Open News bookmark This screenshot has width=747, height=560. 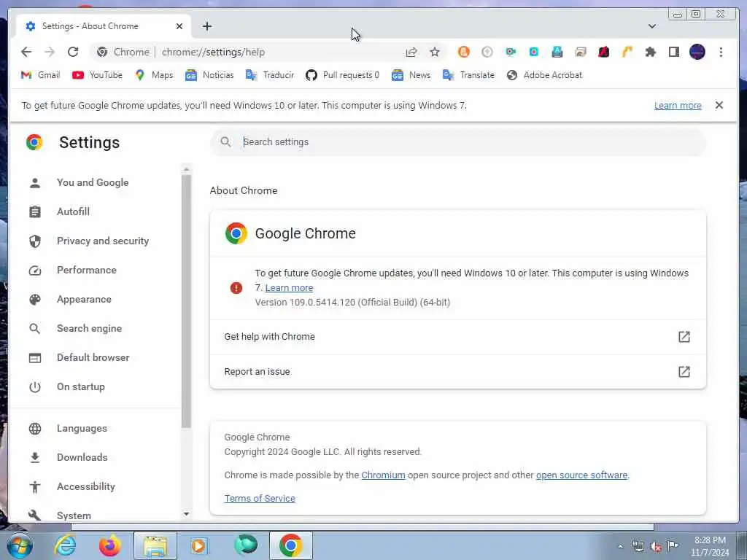(411, 75)
